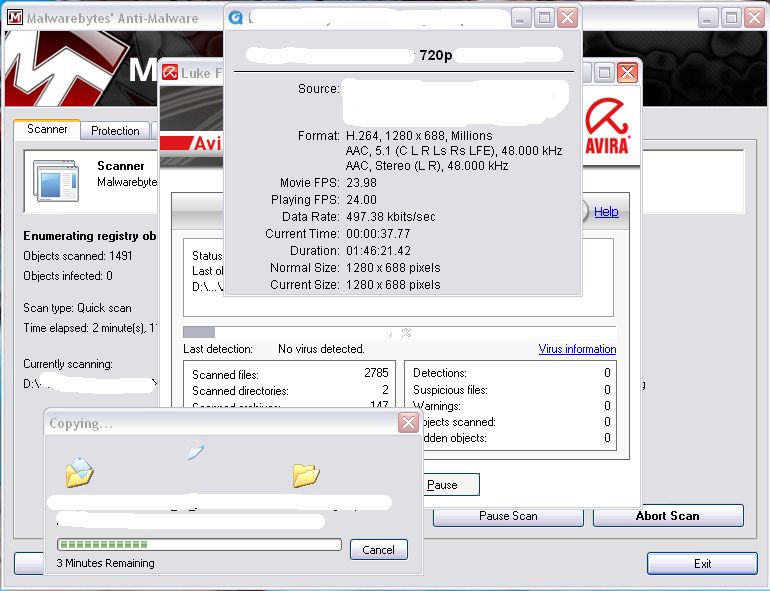Image resolution: width=770 pixels, height=591 pixels.
Task: Click 'Enumerating registry' status text
Action: [90, 236]
